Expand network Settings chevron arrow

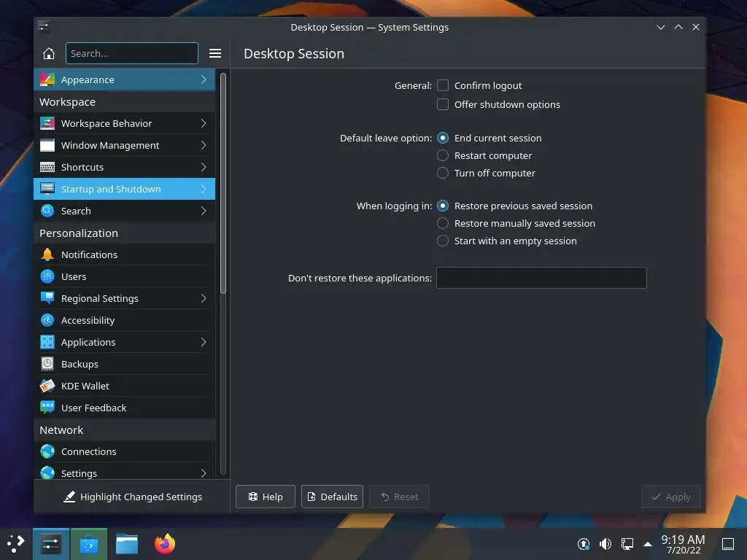coord(204,473)
